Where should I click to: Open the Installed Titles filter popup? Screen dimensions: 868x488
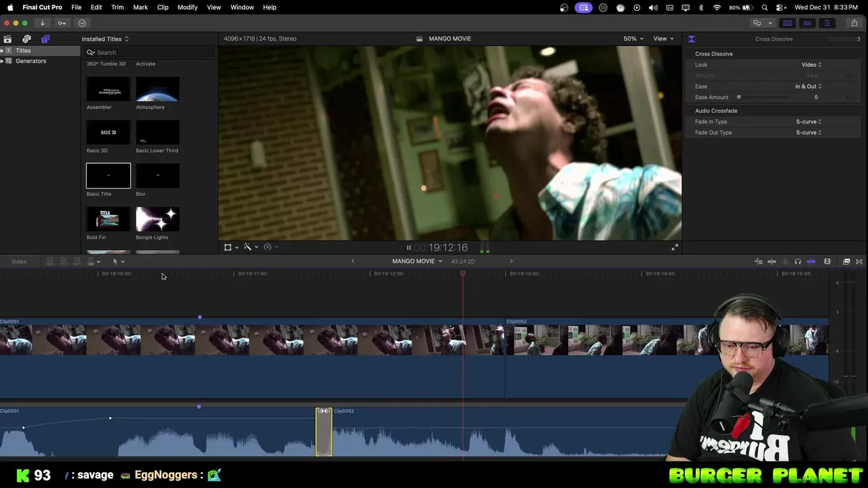105,39
